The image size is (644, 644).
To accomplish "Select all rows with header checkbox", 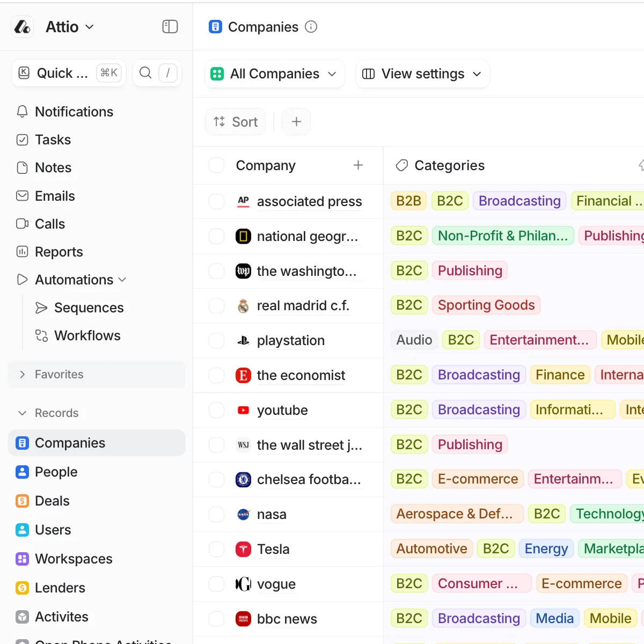I will pos(216,165).
